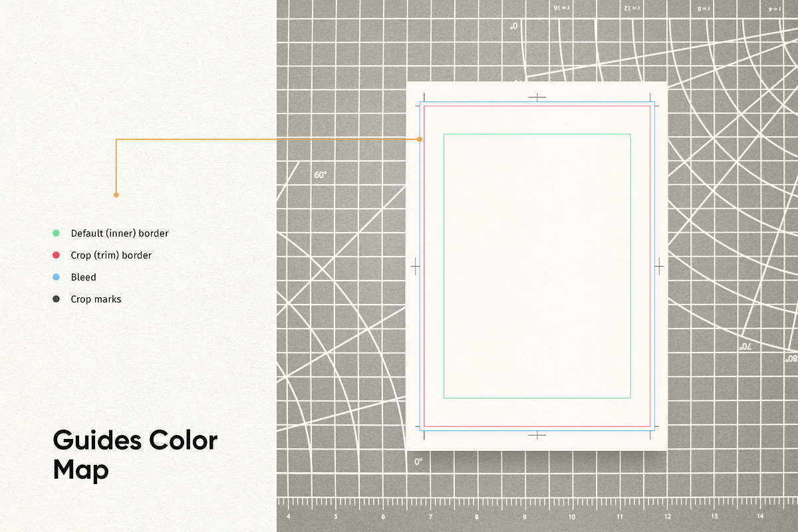Viewport: 798px width, 532px height.
Task: Click the white page mockup thumbnail
Action: coord(536,265)
